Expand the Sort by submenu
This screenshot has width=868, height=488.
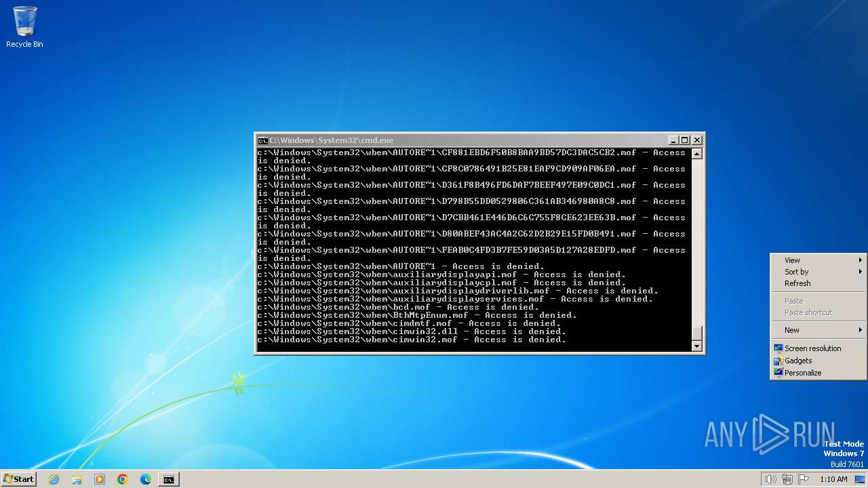(x=818, y=272)
